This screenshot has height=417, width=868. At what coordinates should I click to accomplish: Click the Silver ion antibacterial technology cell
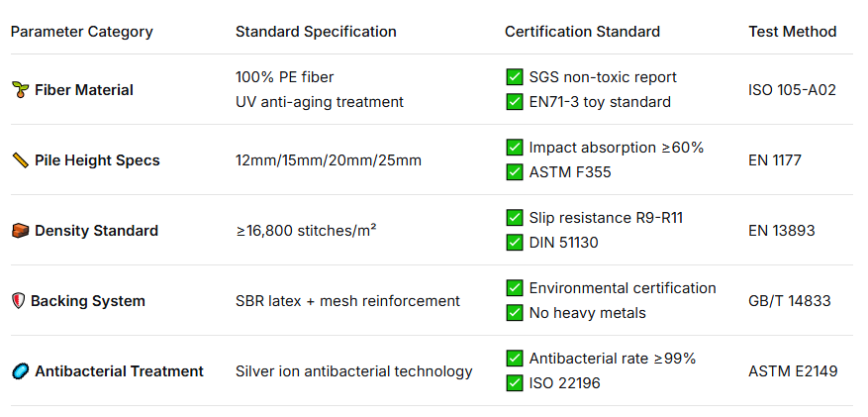[353, 371]
